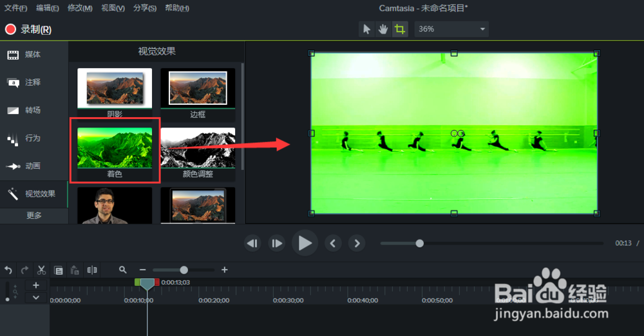644x336 pixels.
Task: Click the timeline playhead marker
Action: tap(147, 284)
